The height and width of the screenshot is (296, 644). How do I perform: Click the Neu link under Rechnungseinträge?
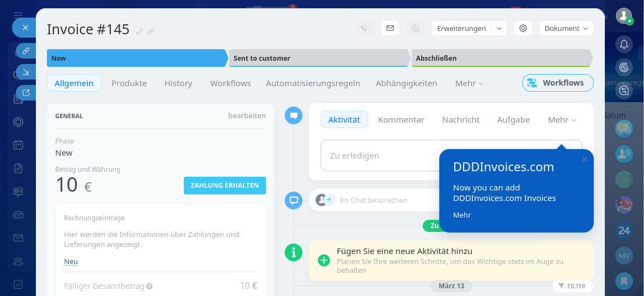click(71, 262)
